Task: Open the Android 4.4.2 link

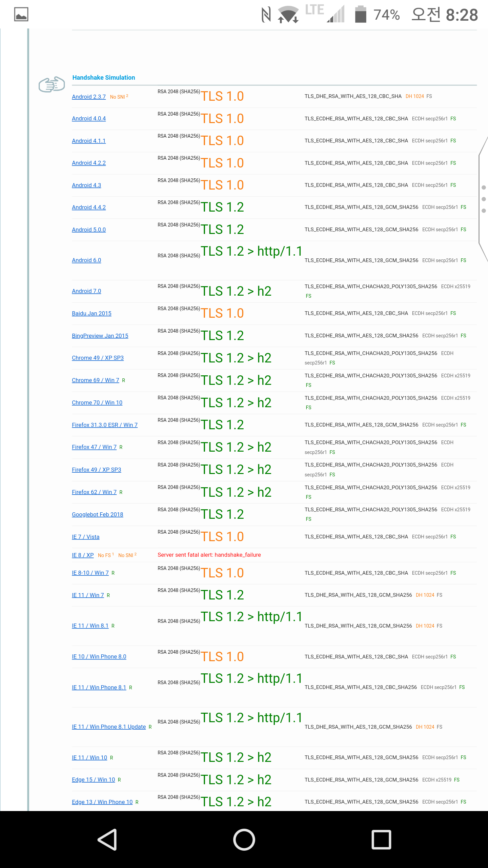Action: 89,207
